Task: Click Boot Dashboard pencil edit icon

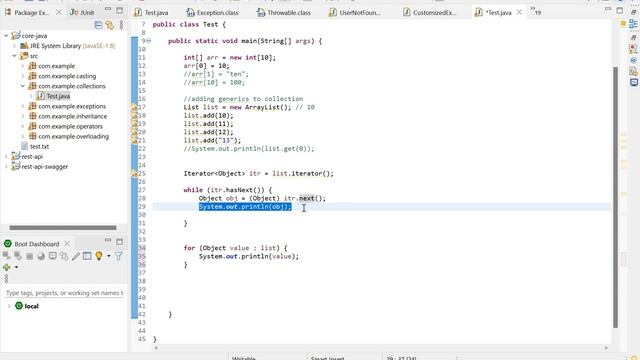Action: coord(76,256)
